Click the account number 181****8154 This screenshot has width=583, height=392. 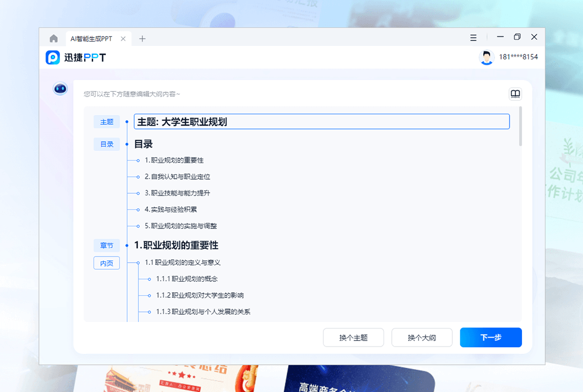[x=519, y=57]
